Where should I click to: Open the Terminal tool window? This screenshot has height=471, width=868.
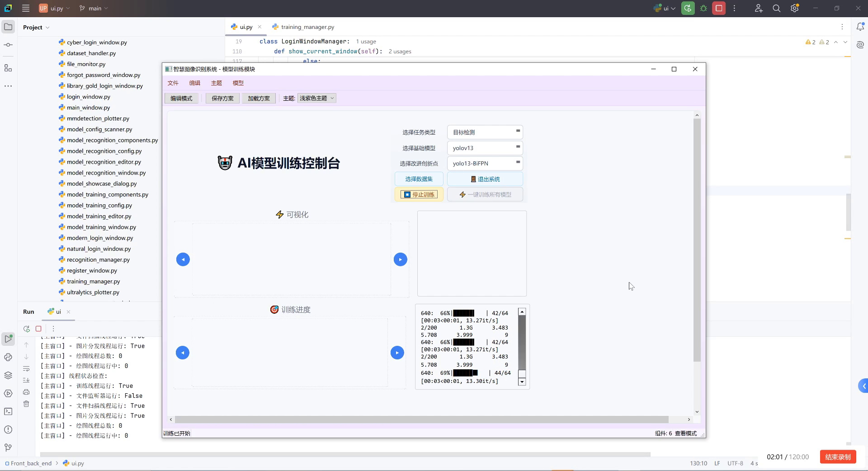point(8,411)
